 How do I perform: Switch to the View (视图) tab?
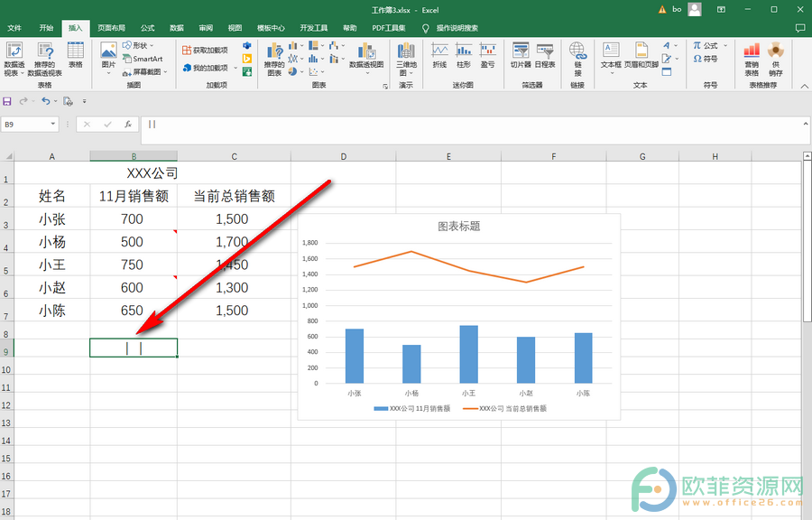(235, 28)
